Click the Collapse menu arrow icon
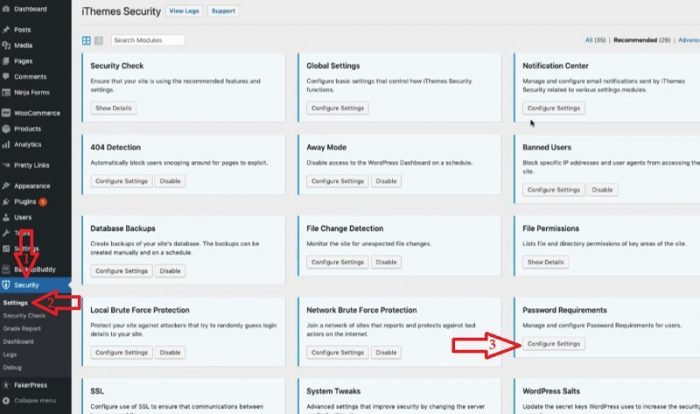Screen dimensions: 700x414 (6, 401)
